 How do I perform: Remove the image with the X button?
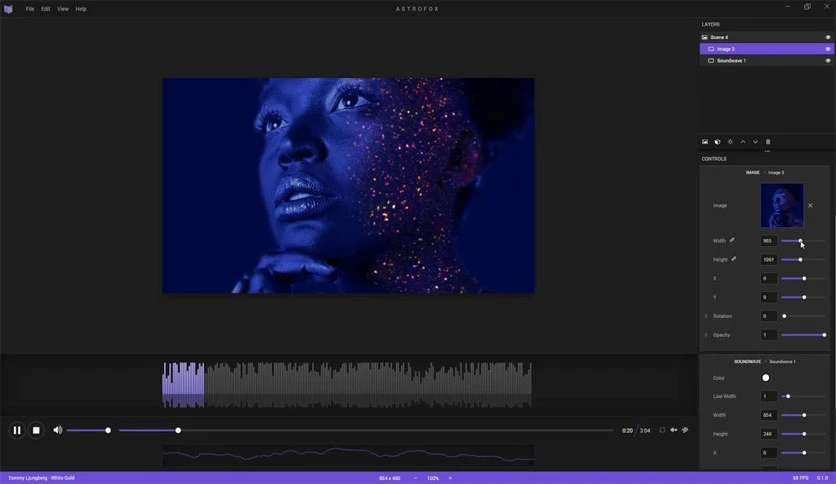click(x=810, y=205)
